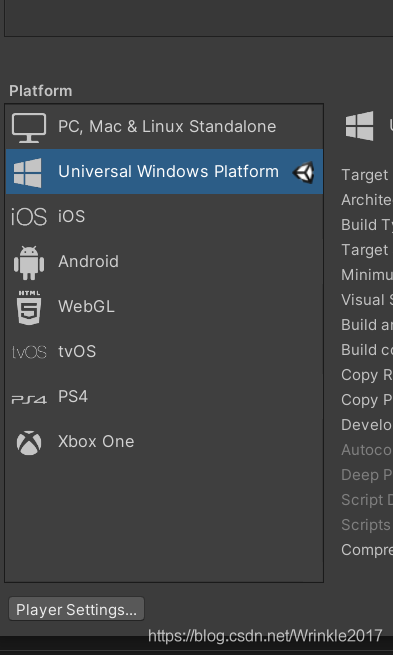Click the Unity logo on the selected platform

[304, 172]
